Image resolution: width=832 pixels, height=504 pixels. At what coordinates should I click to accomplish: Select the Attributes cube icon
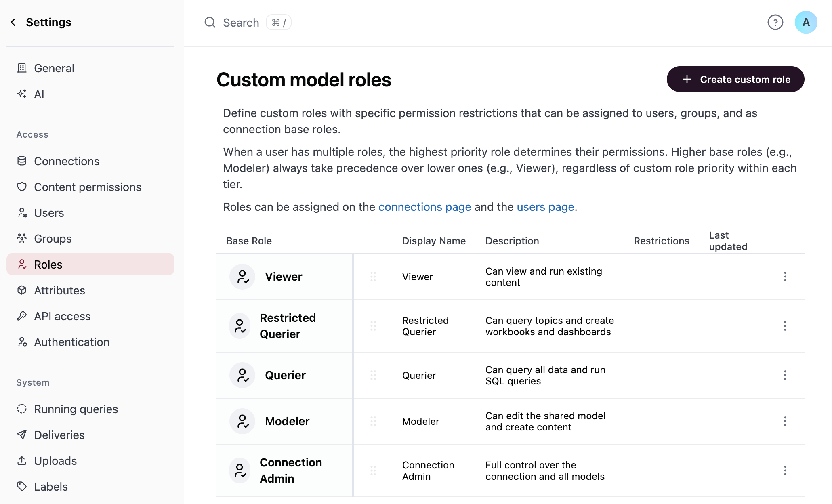pyautogui.click(x=22, y=290)
